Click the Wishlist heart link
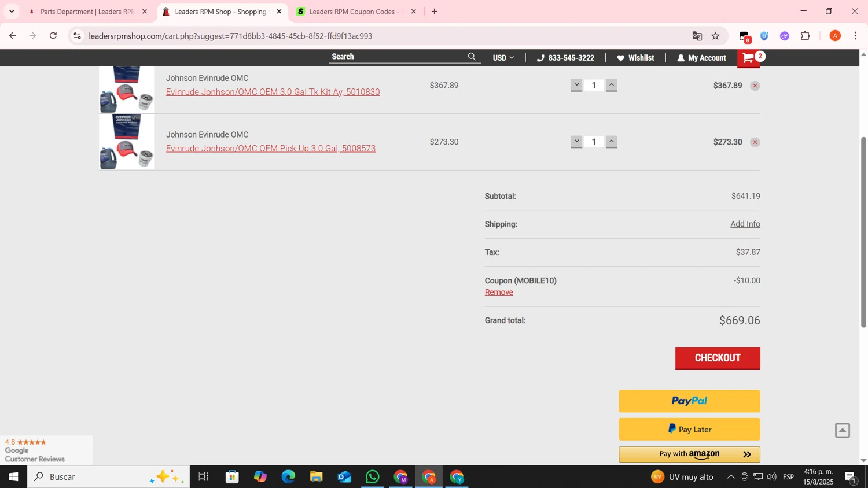Image resolution: width=868 pixels, height=488 pixels. click(x=635, y=58)
